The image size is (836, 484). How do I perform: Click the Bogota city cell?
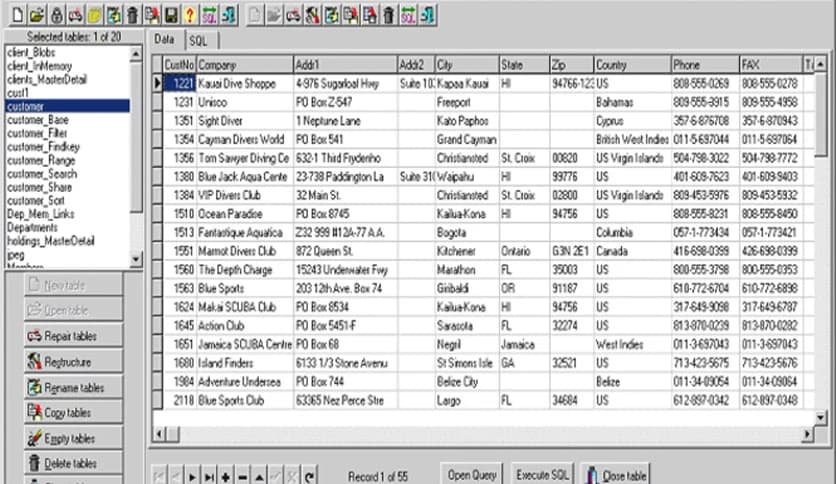(467, 233)
